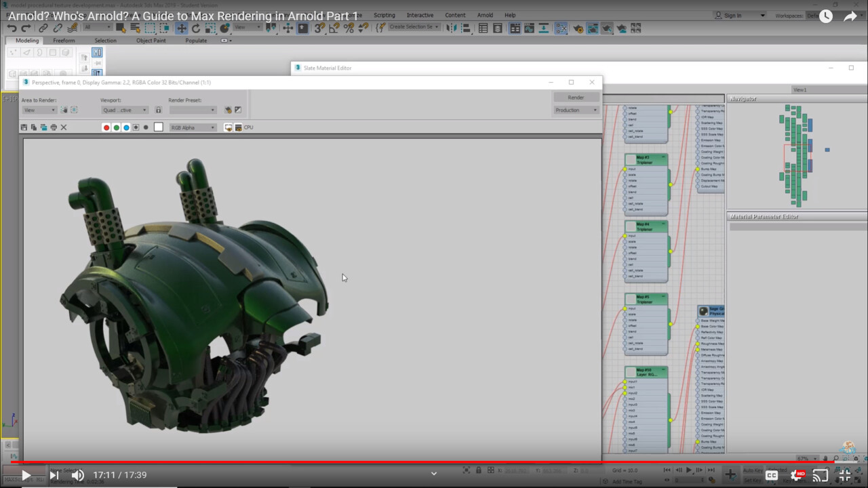Screen dimensions: 868x488
Task: Enable the red channel toggle
Action: point(106,127)
